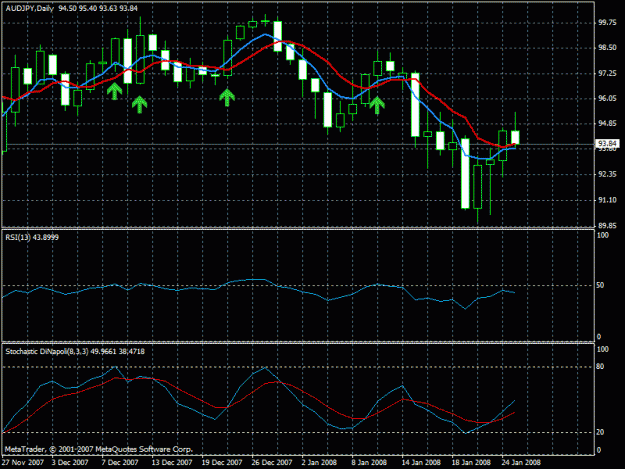Click the 99.75 price scale label

pyautogui.click(x=607, y=23)
